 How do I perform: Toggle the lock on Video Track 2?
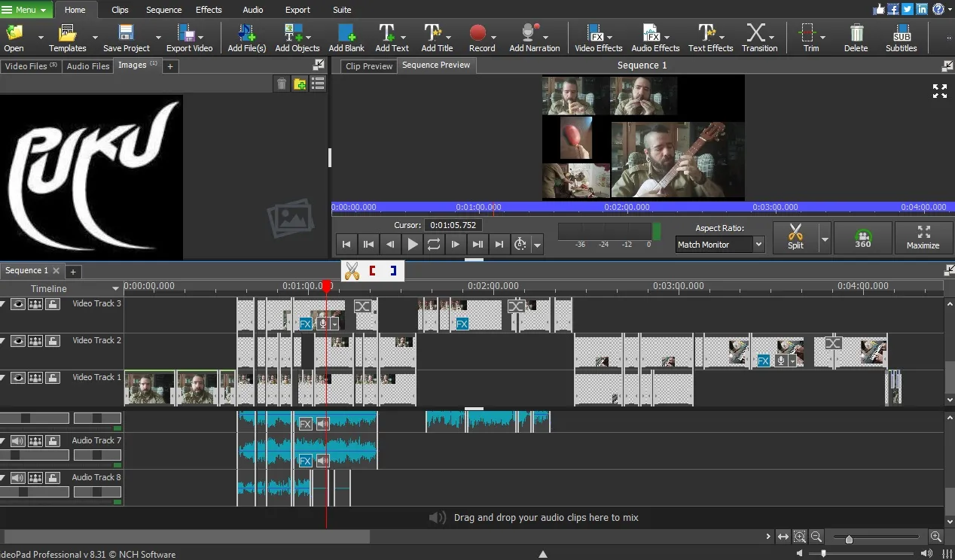point(53,341)
